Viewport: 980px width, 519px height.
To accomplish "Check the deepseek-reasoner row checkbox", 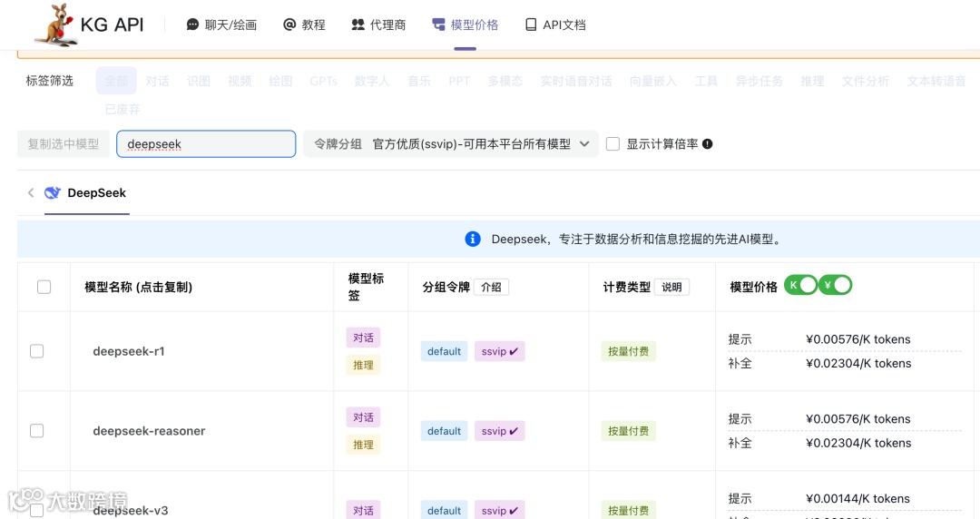I will [37, 431].
